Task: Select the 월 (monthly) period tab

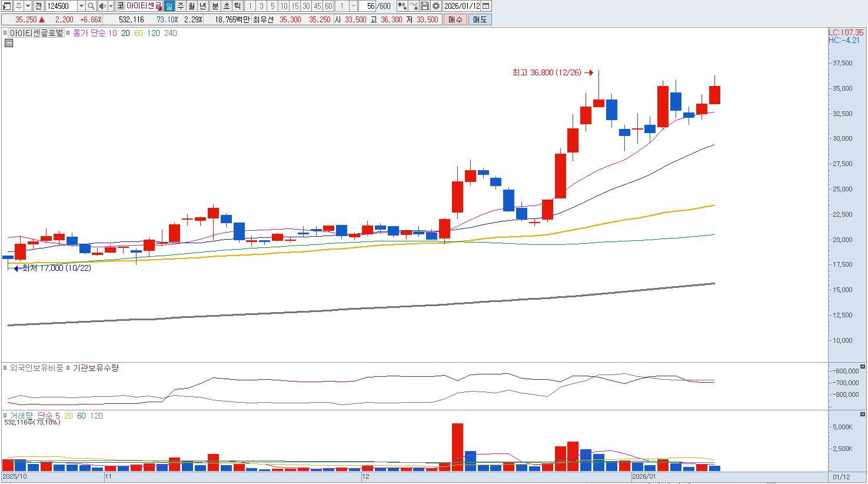Action: click(192, 6)
